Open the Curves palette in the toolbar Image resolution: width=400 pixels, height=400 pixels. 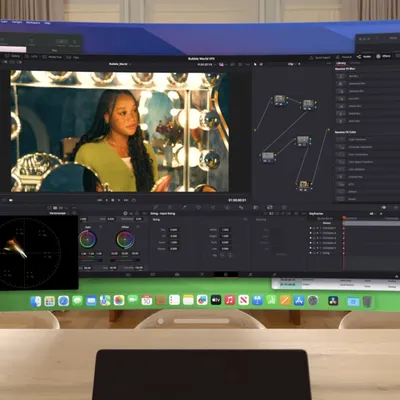(156, 207)
